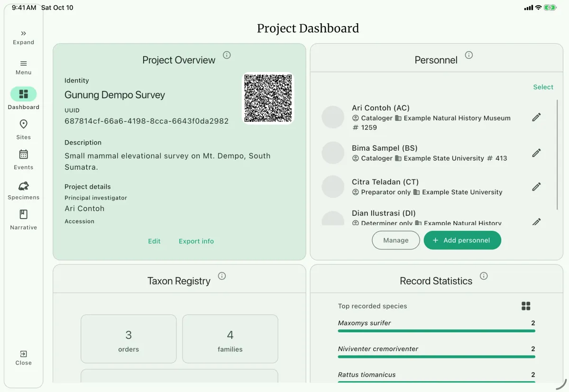This screenshot has width=569, height=392.
Task: Open the Specimens section
Action: [23, 190]
